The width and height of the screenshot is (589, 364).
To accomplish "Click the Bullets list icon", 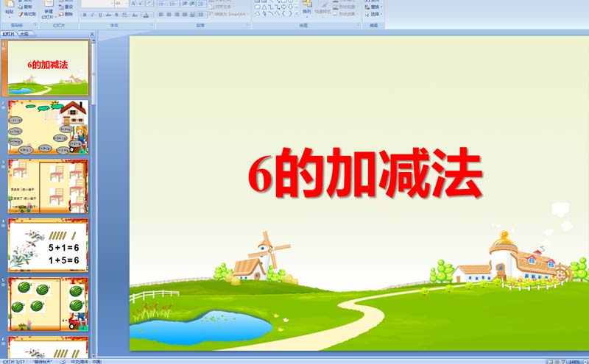I will (x=162, y=4).
